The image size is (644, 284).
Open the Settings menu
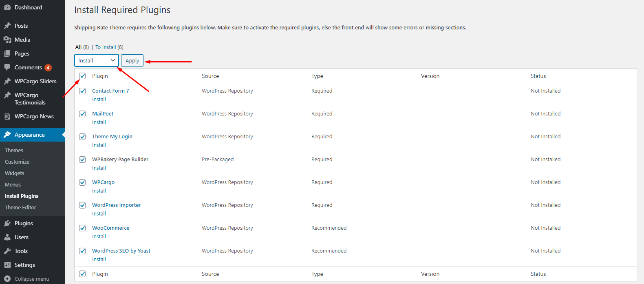[25, 265]
